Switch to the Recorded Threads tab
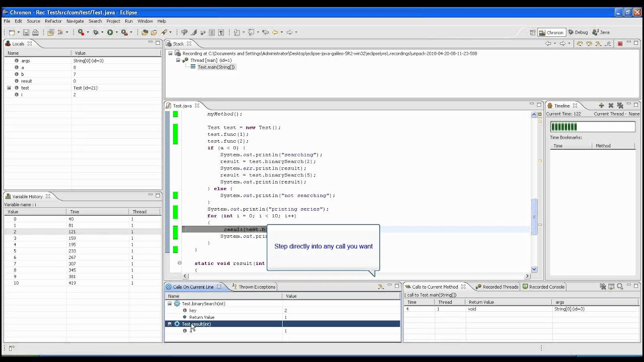Screen dimensions: 644x362 pyautogui.click(x=497, y=287)
